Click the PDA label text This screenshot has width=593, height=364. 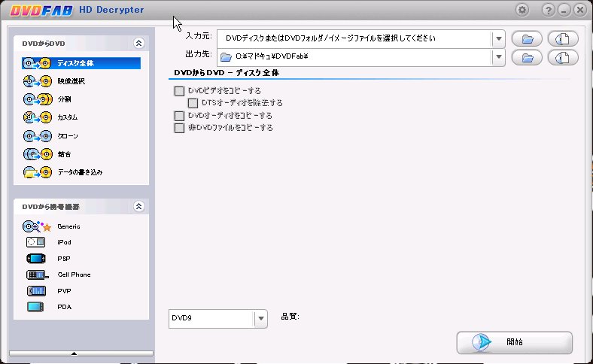click(x=64, y=307)
